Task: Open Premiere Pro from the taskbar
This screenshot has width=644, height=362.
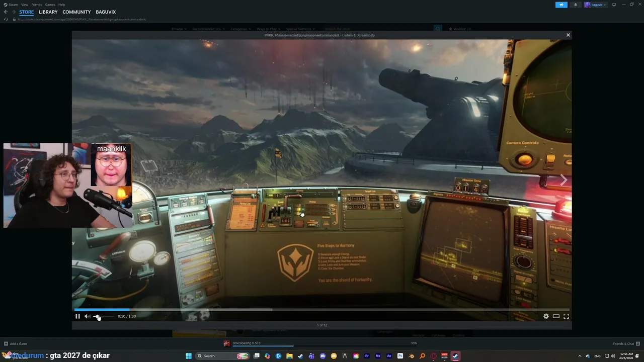Action: 367,356
